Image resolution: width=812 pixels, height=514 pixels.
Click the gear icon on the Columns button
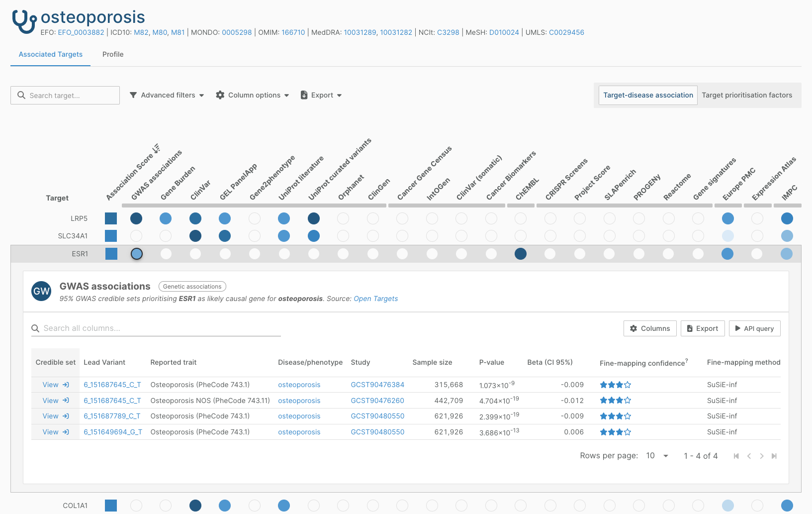coord(633,328)
